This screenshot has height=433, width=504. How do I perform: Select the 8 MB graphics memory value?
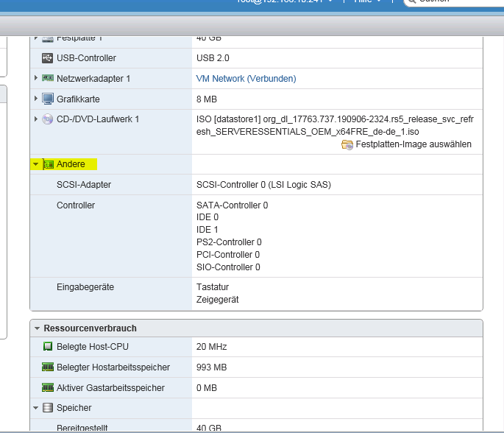click(x=207, y=99)
